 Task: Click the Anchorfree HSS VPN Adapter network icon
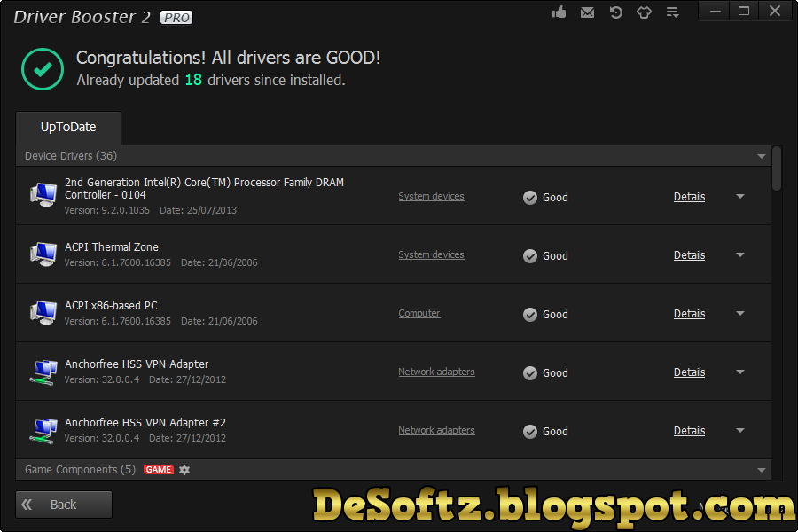click(43, 372)
